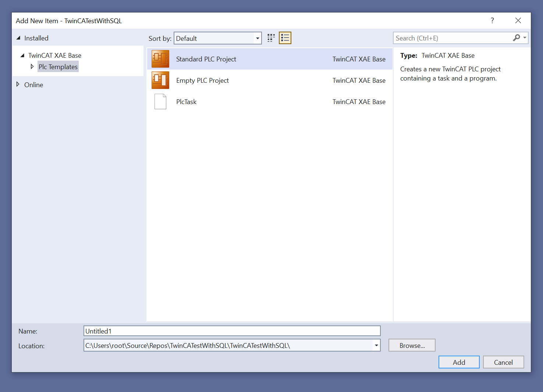543x392 pixels.
Task: Select the Empty PLC Project template name
Action: 202,80
